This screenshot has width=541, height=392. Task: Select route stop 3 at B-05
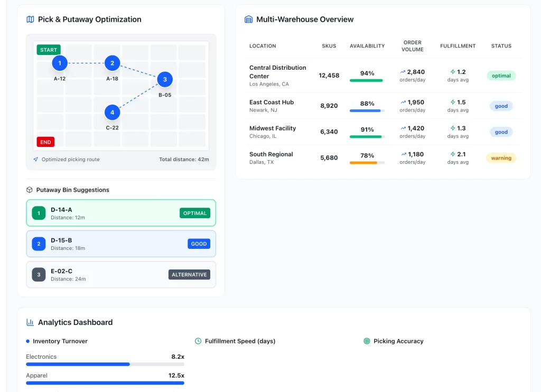point(165,80)
